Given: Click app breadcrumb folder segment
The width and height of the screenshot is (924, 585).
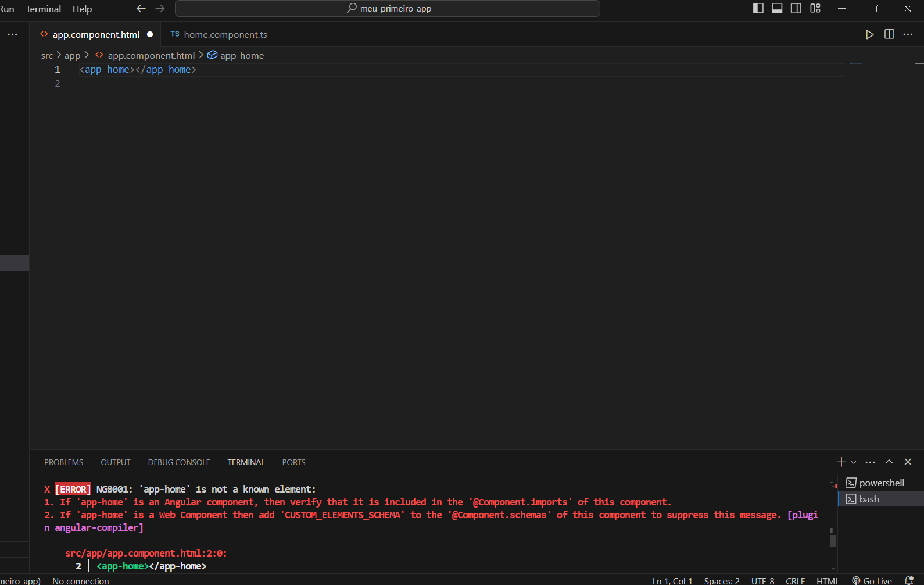Looking at the screenshot, I should tap(72, 55).
